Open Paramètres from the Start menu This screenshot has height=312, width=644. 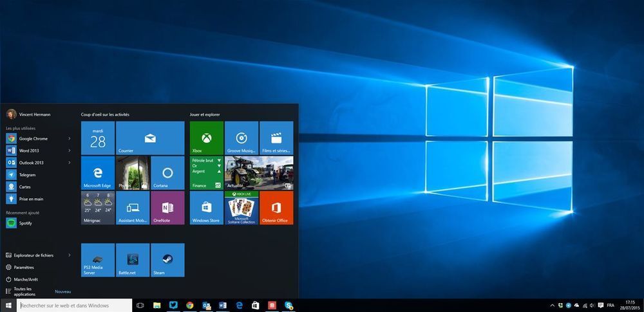point(23,267)
